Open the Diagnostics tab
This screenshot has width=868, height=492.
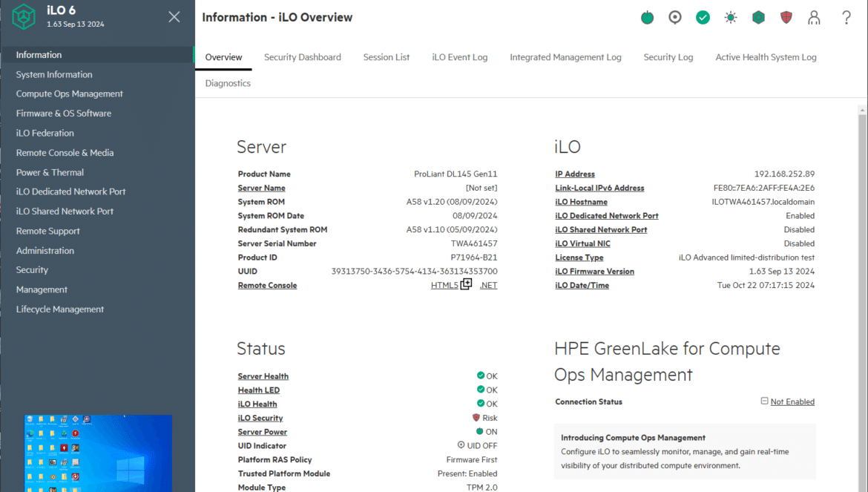(228, 83)
